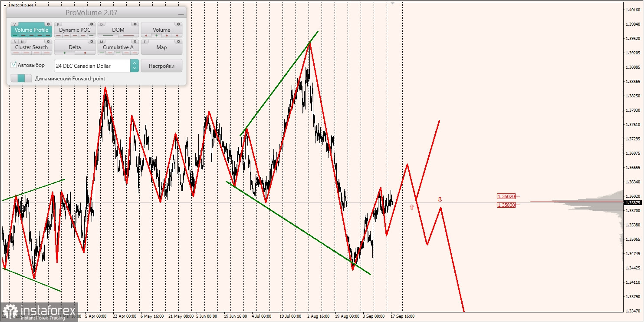Click the 1.35830 volume level label
Screen dimensions: 644x322
[506, 205]
